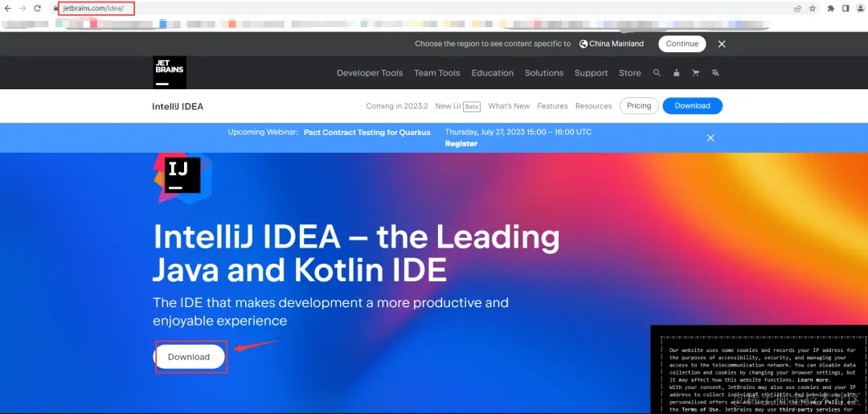Open the language selector icon
This screenshot has height=414, width=868.
click(x=715, y=72)
